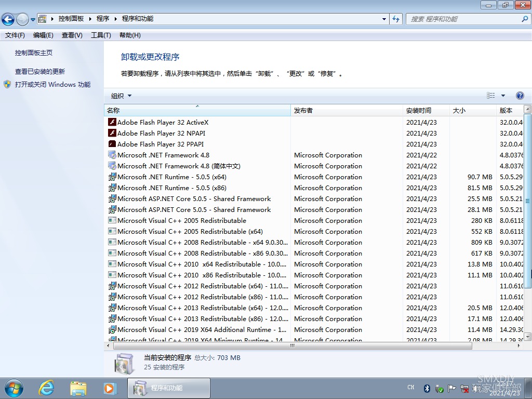Click the vertical scrollbar thumb
This screenshot has width=532, height=399.
(528, 201)
